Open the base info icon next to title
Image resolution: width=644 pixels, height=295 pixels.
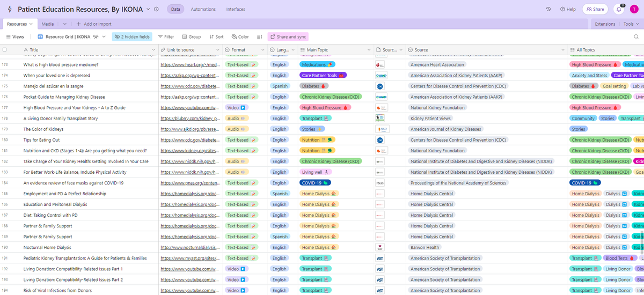pyautogui.click(x=156, y=9)
